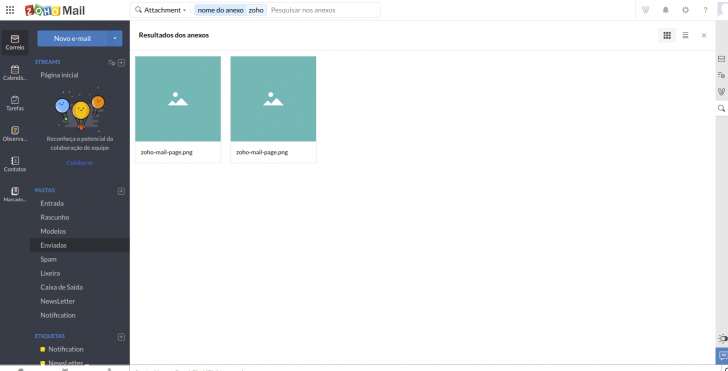This screenshot has height=371, width=728.
Task: Click first zoho-mail-page.png file name
Action: (x=167, y=152)
